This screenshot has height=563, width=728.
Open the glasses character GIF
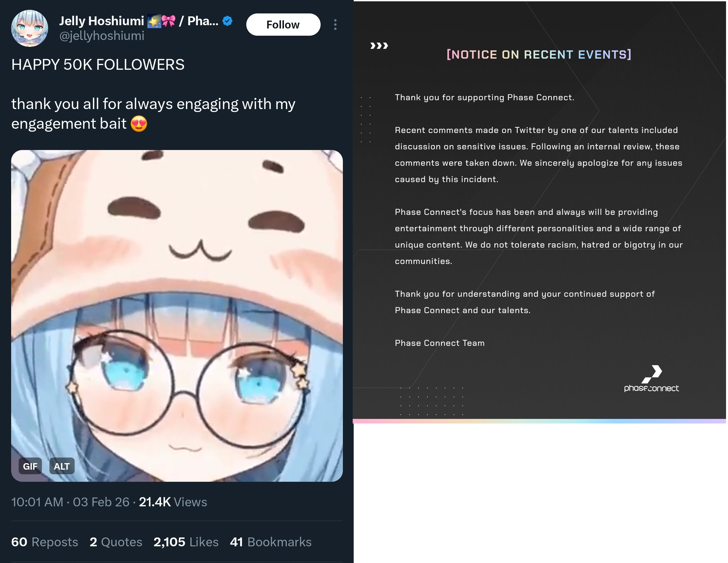(177, 316)
